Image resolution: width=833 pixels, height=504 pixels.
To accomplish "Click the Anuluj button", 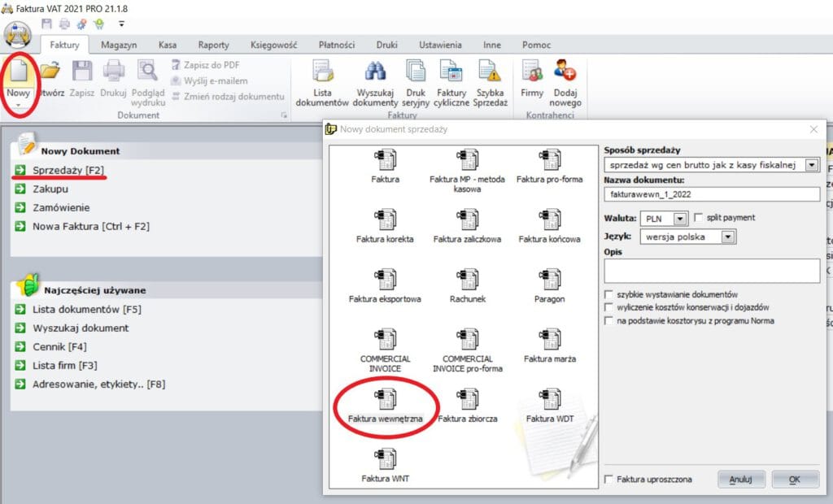I will pyautogui.click(x=741, y=480).
